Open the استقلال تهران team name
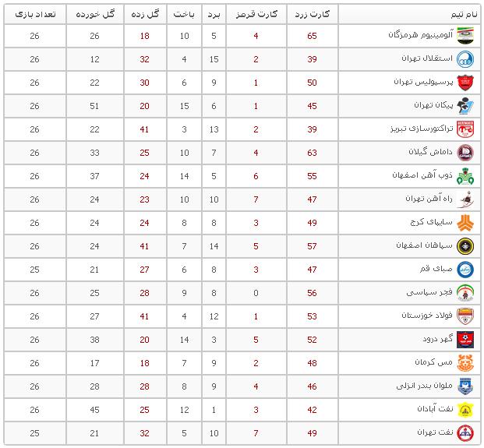The height and width of the screenshot is (448, 484). coord(427,58)
